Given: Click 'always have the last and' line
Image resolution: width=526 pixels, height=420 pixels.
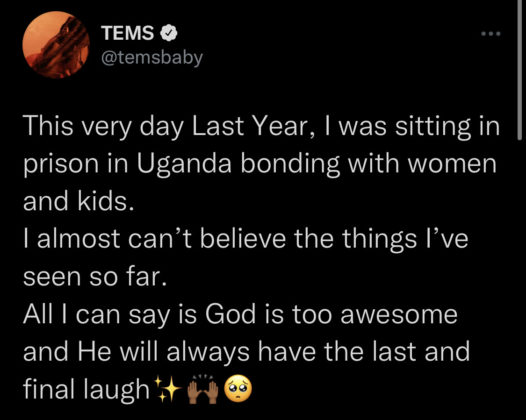Looking at the screenshot, I should (318, 352).
